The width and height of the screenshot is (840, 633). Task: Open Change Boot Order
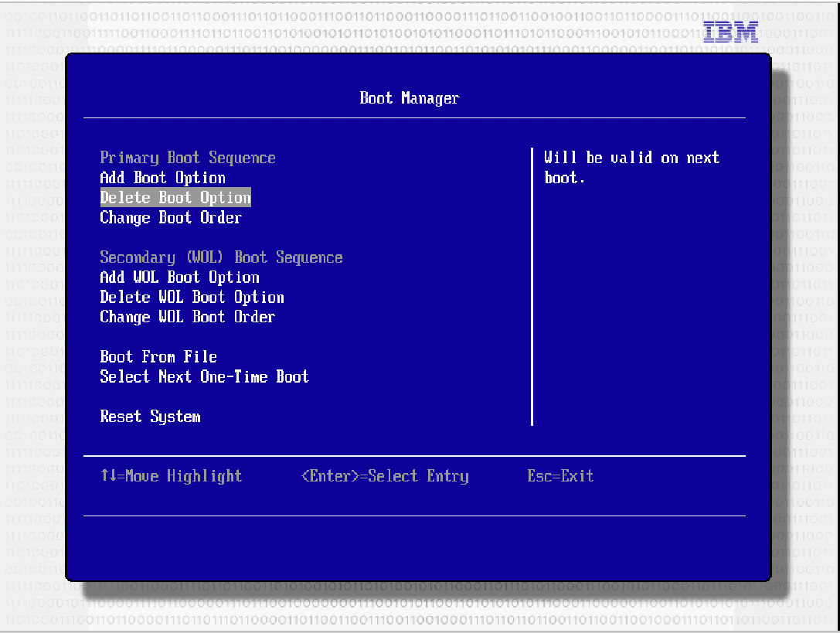pos(171,217)
